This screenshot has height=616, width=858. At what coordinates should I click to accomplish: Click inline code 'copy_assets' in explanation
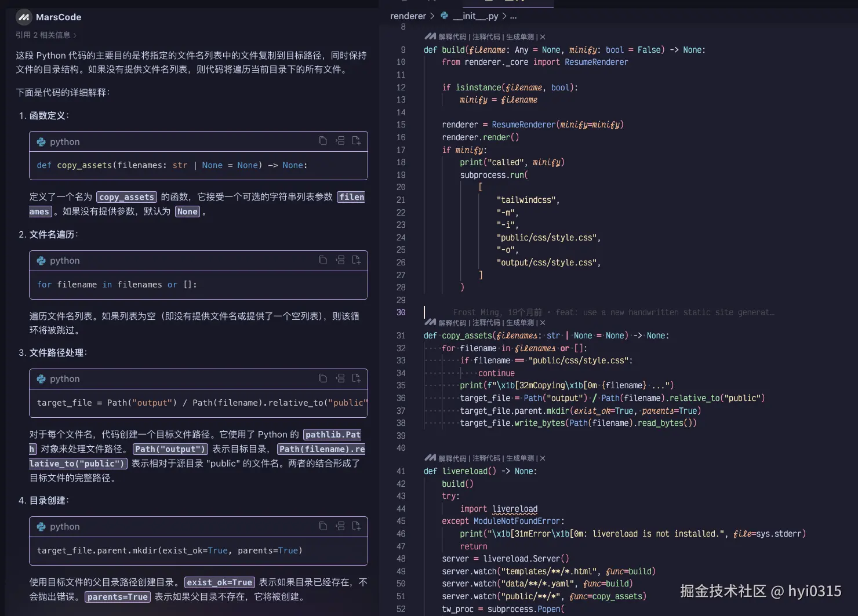(x=126, y=197)
